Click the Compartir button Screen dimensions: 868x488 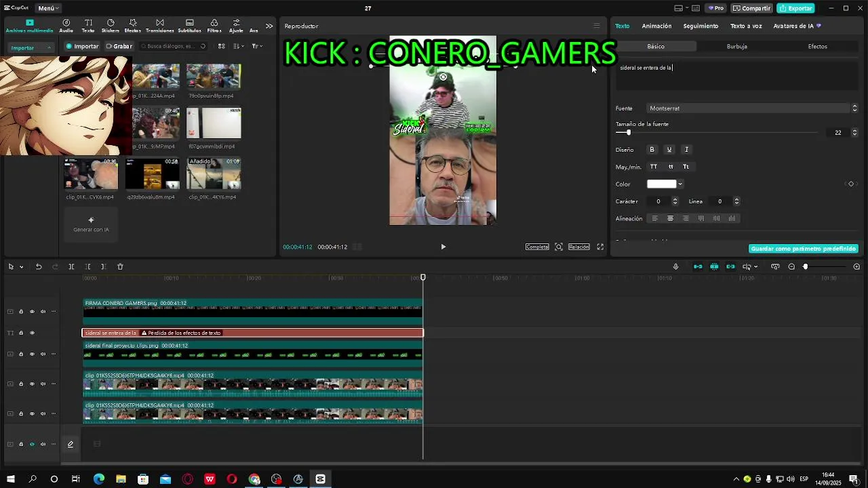coord(751,8)
